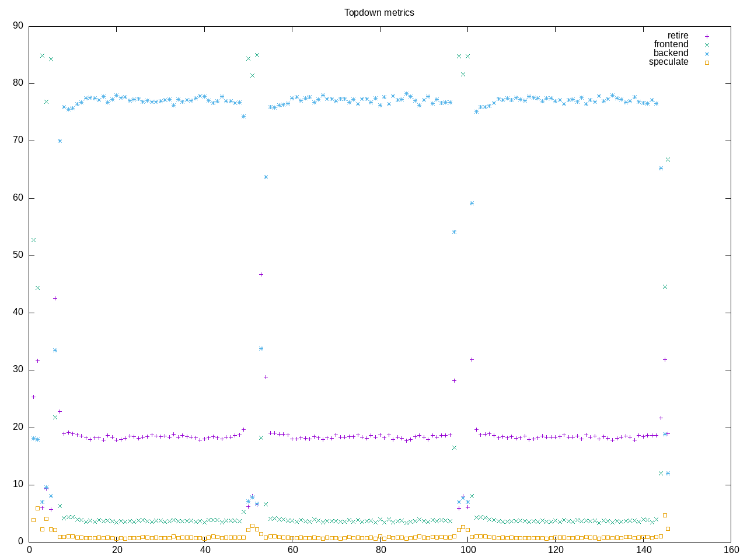Pick the y-axis tick label 70

click(x=18, y=141)
